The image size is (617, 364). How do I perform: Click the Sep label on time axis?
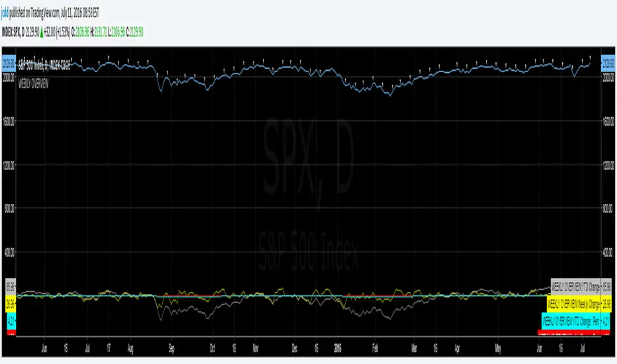pos(171,349)
